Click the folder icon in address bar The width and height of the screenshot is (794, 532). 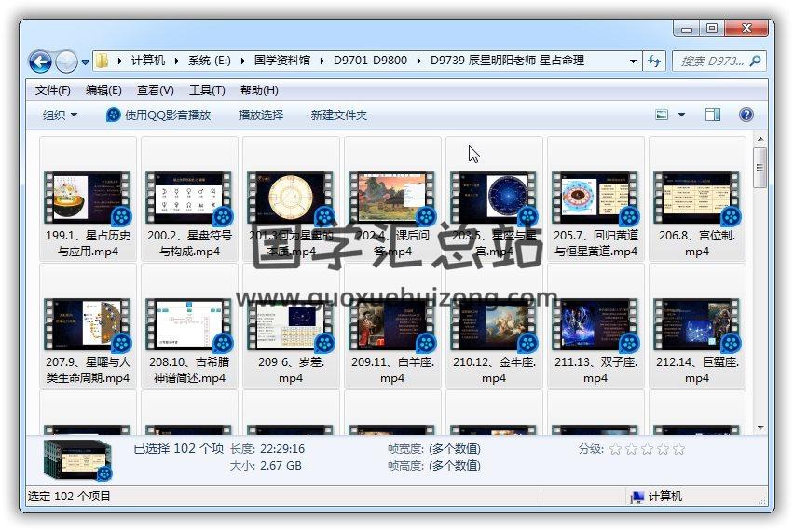103,61
